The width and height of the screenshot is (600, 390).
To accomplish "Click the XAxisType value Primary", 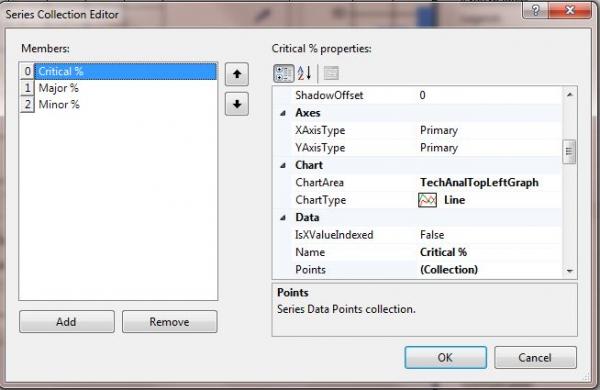I will tap(439, 130).
